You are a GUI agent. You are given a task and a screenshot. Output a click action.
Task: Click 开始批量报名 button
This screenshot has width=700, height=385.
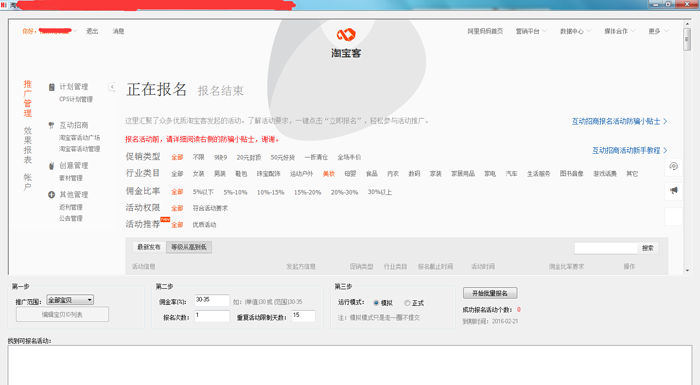(490, 293)
